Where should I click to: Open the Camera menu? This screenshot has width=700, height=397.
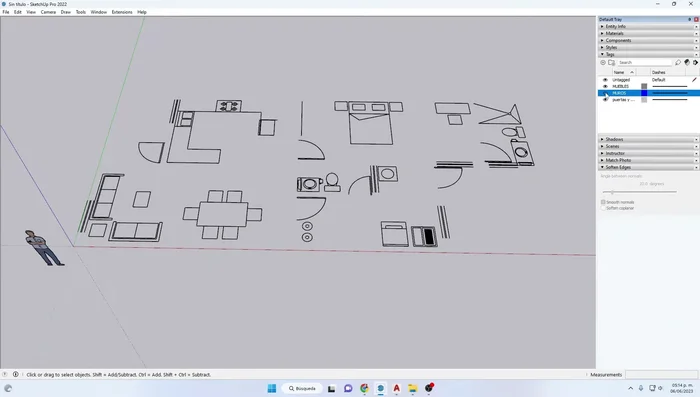click(48, 12)
